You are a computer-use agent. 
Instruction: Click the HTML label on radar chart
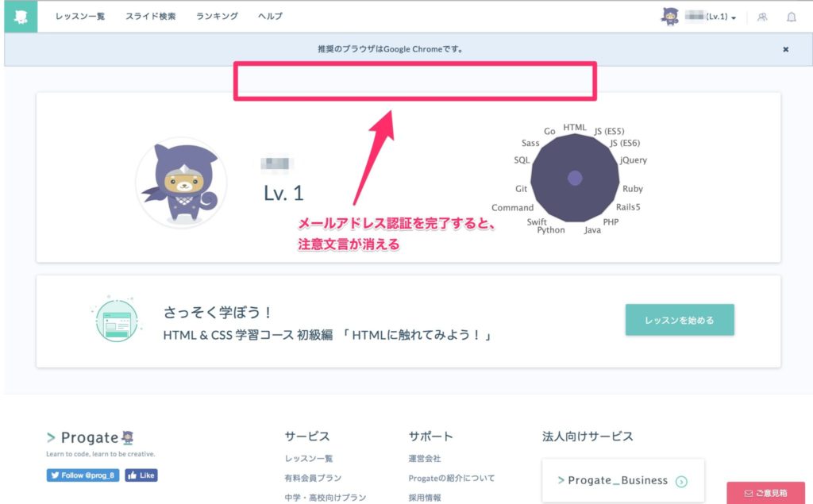(x=575, y=127)
